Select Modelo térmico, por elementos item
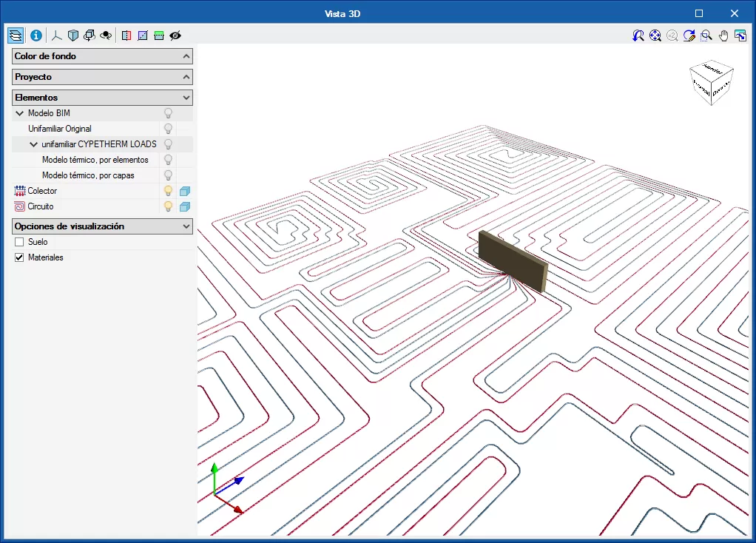The image size is (756, 543). (95, 160)
